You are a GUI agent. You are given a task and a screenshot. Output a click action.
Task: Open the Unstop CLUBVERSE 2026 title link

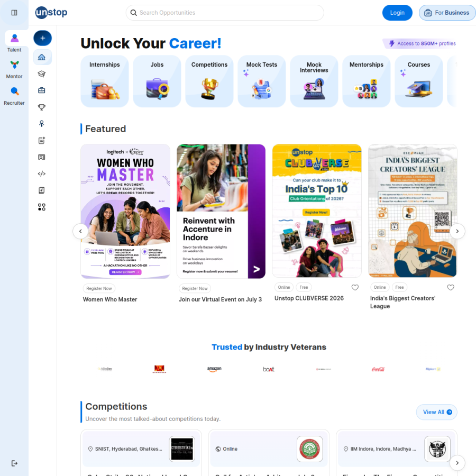pyautogui.click(x=309, y=298)
